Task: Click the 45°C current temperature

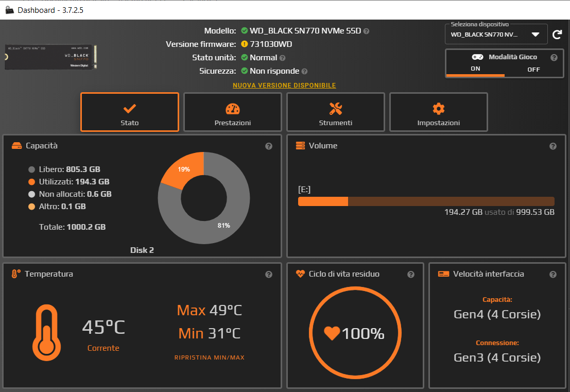Action: pos(103,327)
